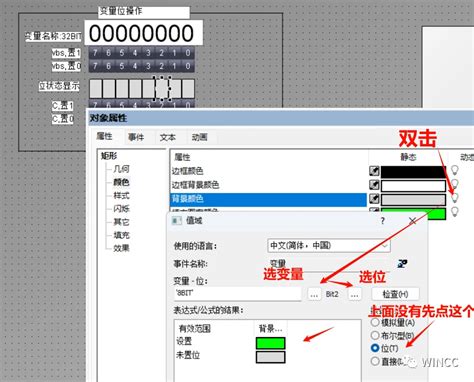Image resolution: width=474 pixels, height=382 pixels.
Task: Click the 位状态显示 label on canvas
Action: tap(59, 86)
